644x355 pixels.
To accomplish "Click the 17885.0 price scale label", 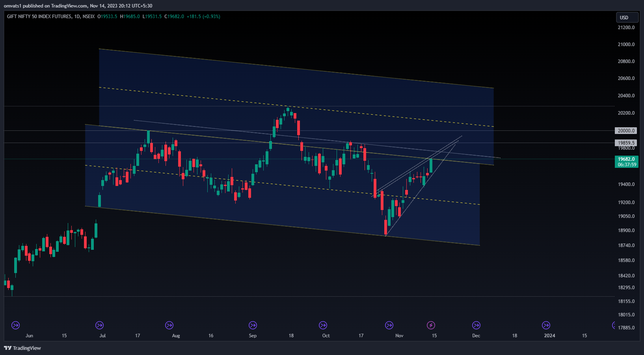I will click(626, 328).
